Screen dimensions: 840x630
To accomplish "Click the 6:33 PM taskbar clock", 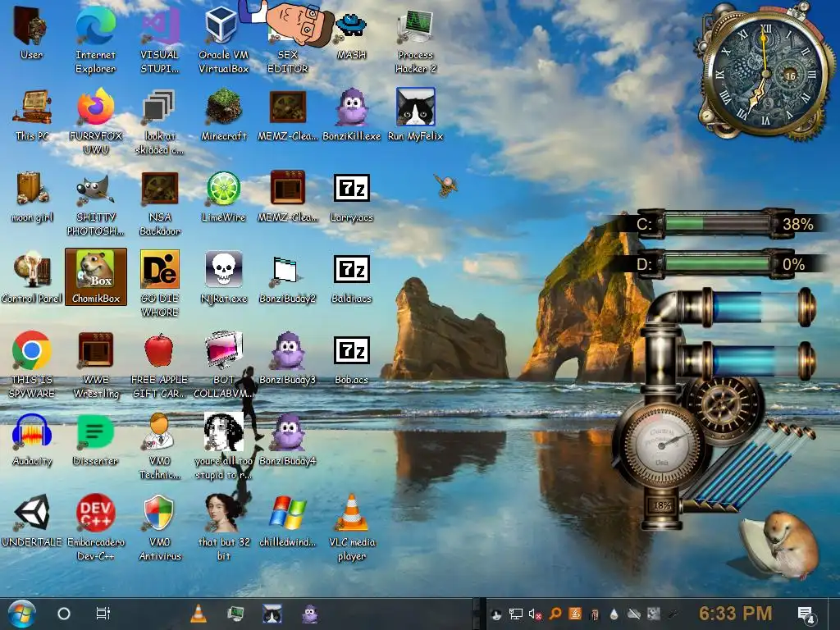I will point(736,614).
